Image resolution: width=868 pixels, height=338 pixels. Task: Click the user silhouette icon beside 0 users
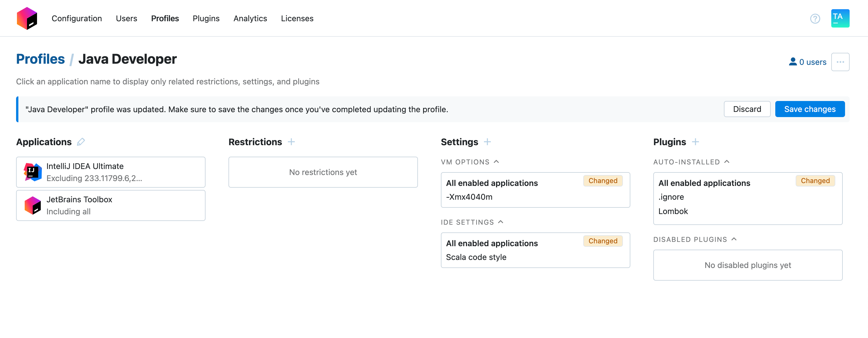(793, 62)
